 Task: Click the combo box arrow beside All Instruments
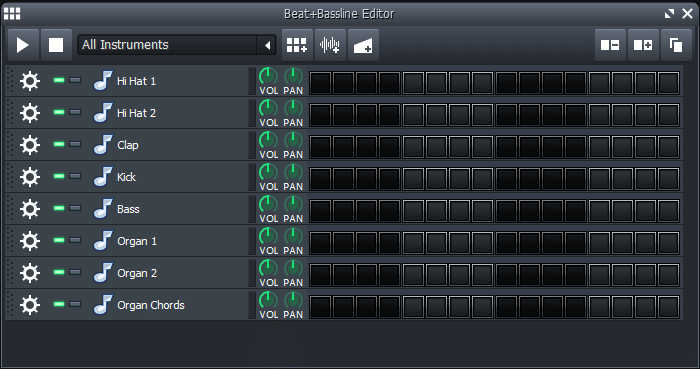tap(267, 45)
